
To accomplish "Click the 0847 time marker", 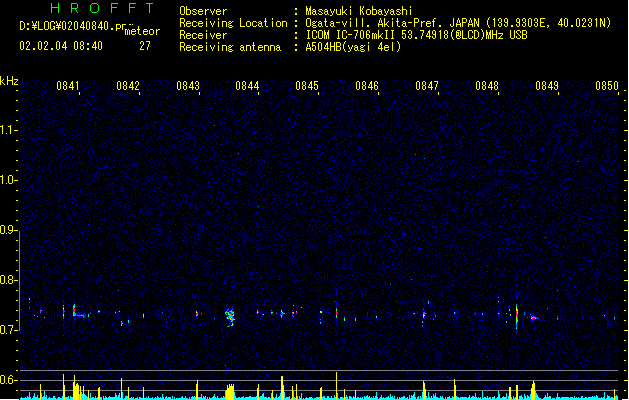I will [427, 86].
